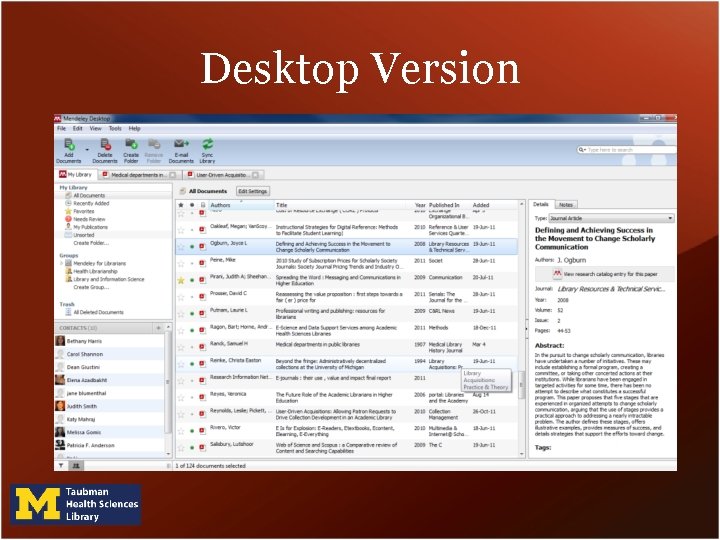Select Unsorted in the sidebar
The width and height of the screenshot is (720, 540).
click(84, 235)
